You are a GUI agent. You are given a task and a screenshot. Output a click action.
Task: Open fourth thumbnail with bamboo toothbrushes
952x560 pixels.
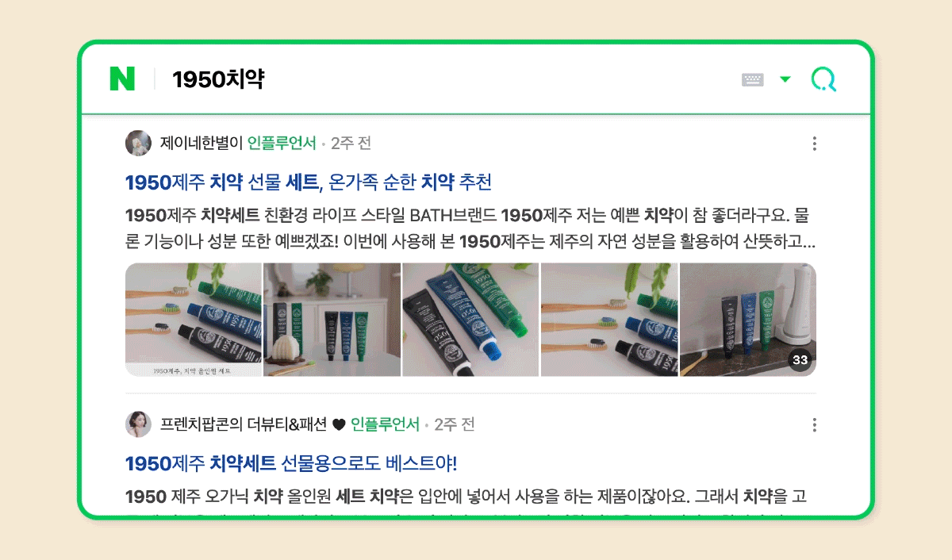pos(609,320)
